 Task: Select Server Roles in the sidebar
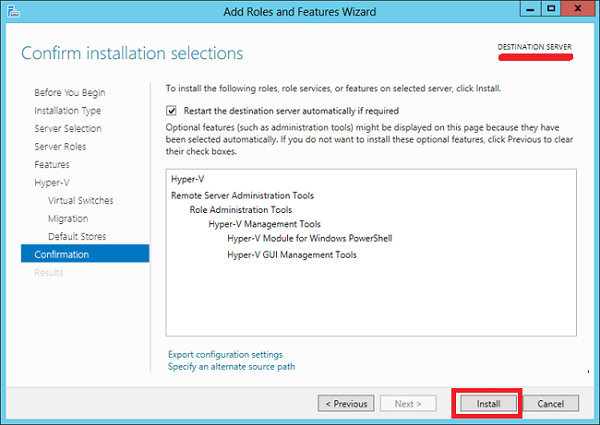pos(60,147)
